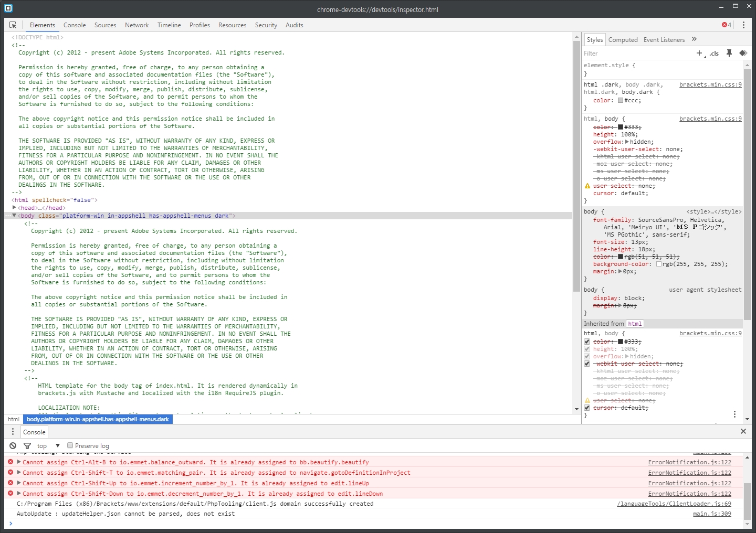Open main.js:309 source link
This screenshot has height=533, width=756.
tap(712, 514)
